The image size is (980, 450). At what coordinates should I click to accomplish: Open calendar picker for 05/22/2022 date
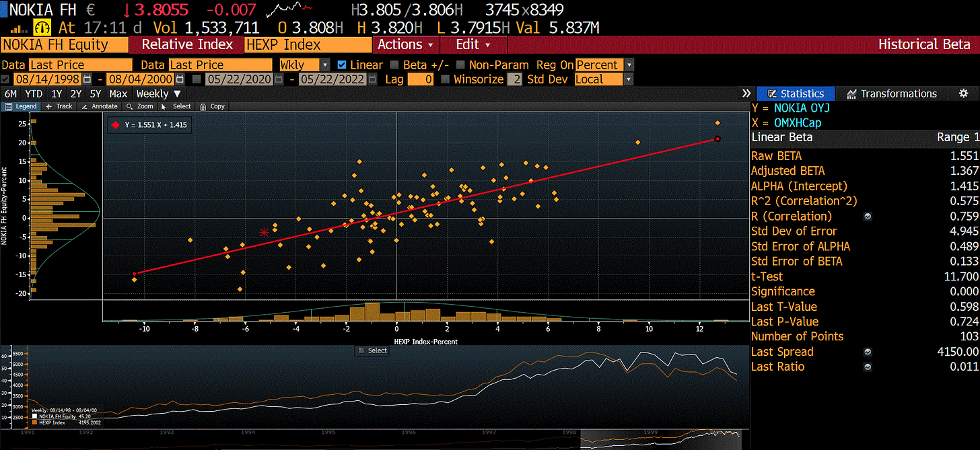[x=371, y=79]
